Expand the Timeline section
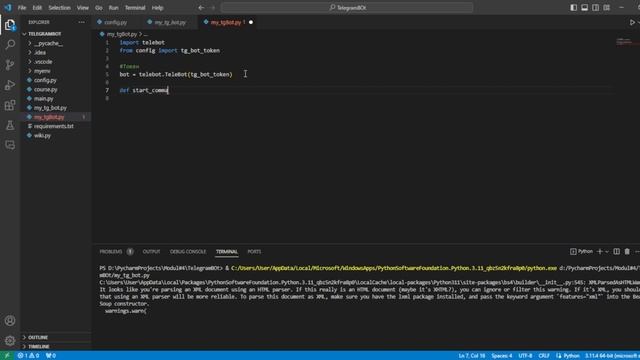 click(x=56, y=347)
